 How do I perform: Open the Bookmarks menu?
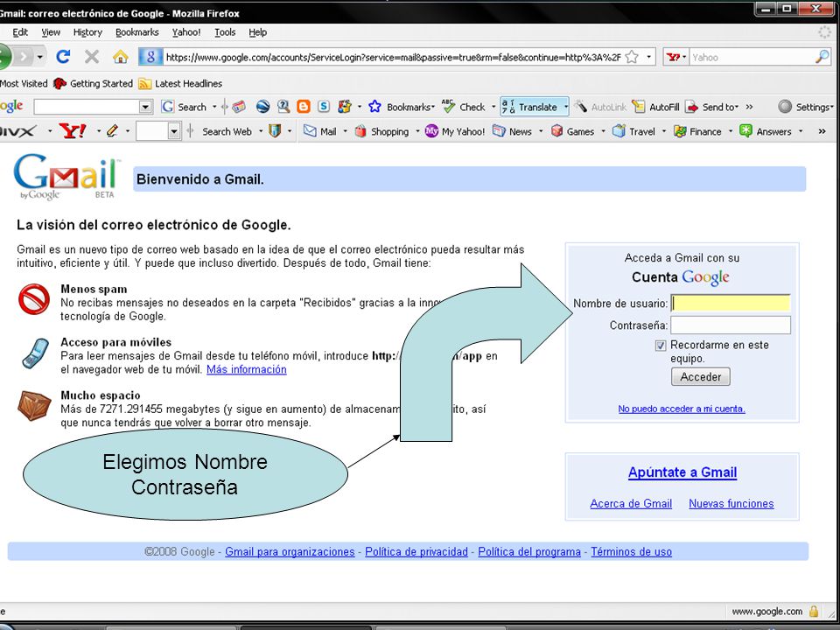[137, 32]
